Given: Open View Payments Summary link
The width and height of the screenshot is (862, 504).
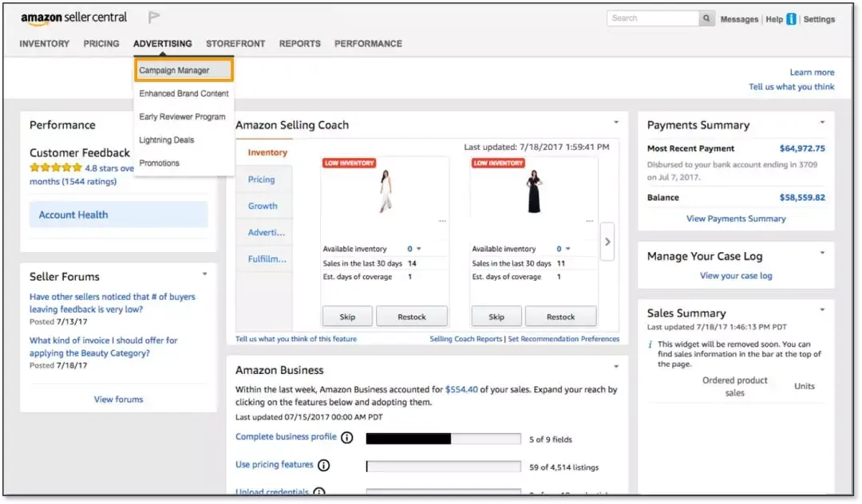Looking at the screenshot, I should 736,219.
